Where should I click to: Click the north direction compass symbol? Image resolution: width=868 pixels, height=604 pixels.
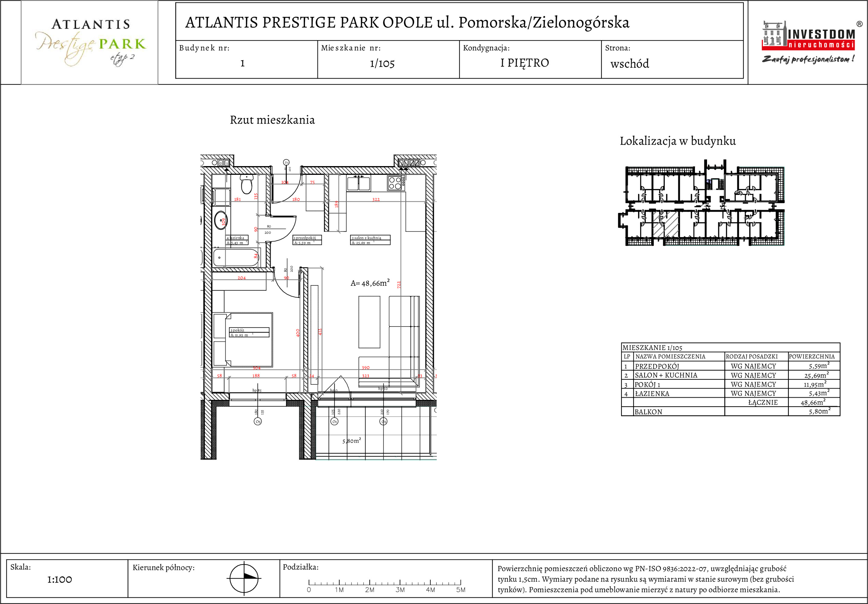click(244, 578)
